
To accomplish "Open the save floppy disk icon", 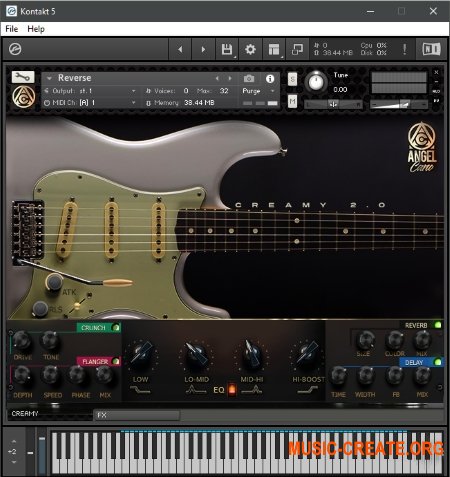I will [x=227, y=49].
